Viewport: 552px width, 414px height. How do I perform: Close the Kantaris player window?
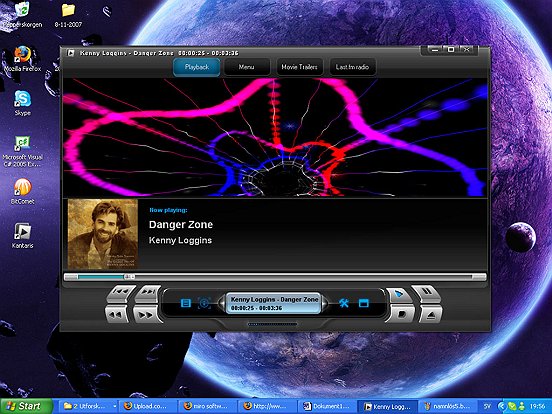[467, 50]
